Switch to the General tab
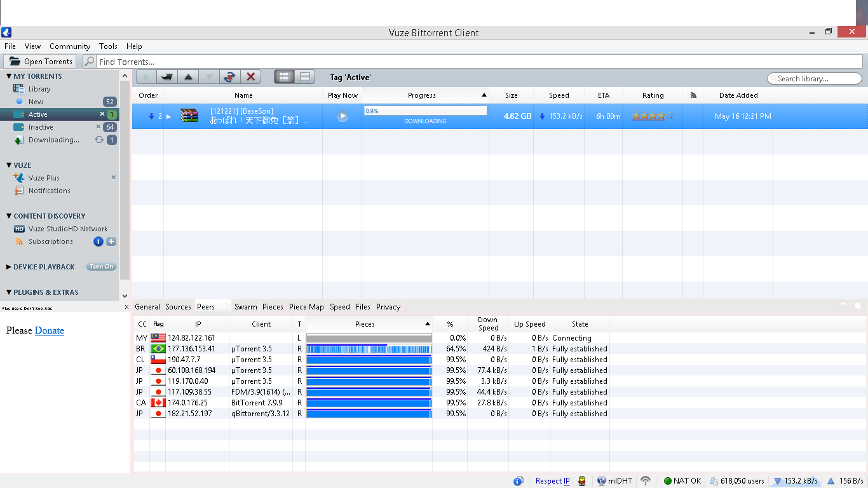 click(147, 307)
